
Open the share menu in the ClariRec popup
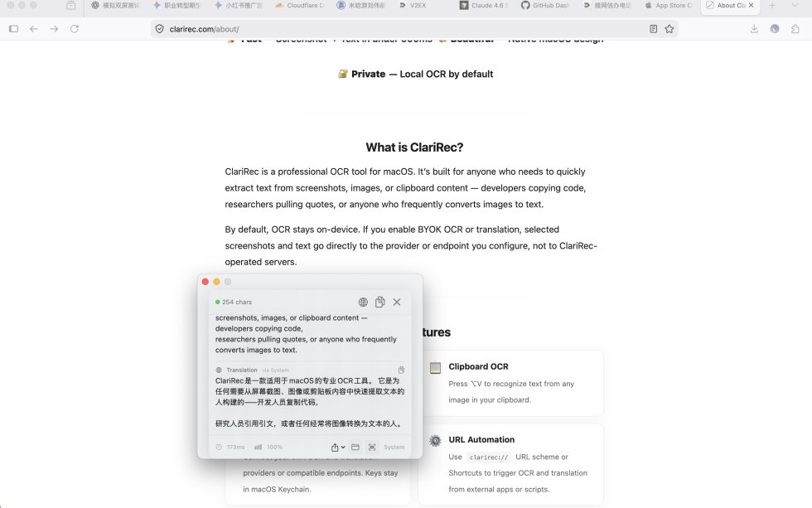(x=338, y=447)
